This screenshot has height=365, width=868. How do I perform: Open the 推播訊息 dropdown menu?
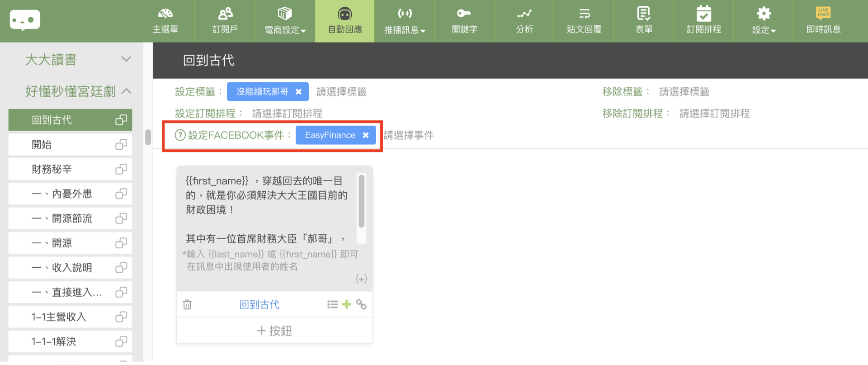pos(404,21)
